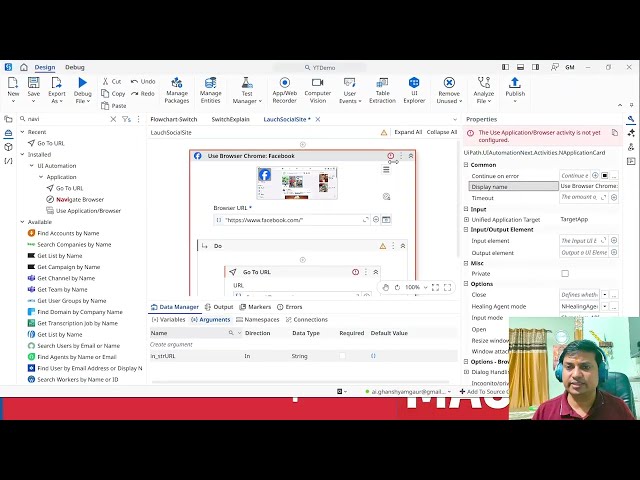Screen dimensions: 640x480
Task: Click fit to screen icon
Action: pos(436,287)
